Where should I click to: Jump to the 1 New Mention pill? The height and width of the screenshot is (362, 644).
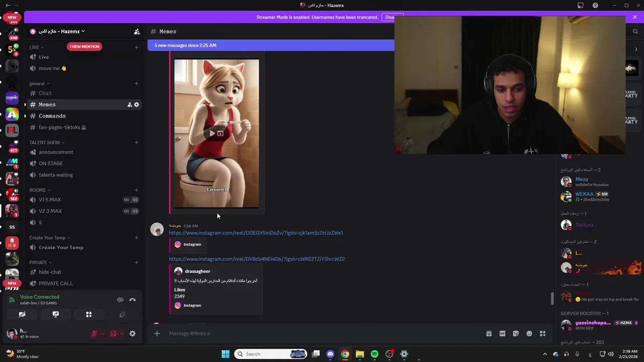click(x=85, y=46)
